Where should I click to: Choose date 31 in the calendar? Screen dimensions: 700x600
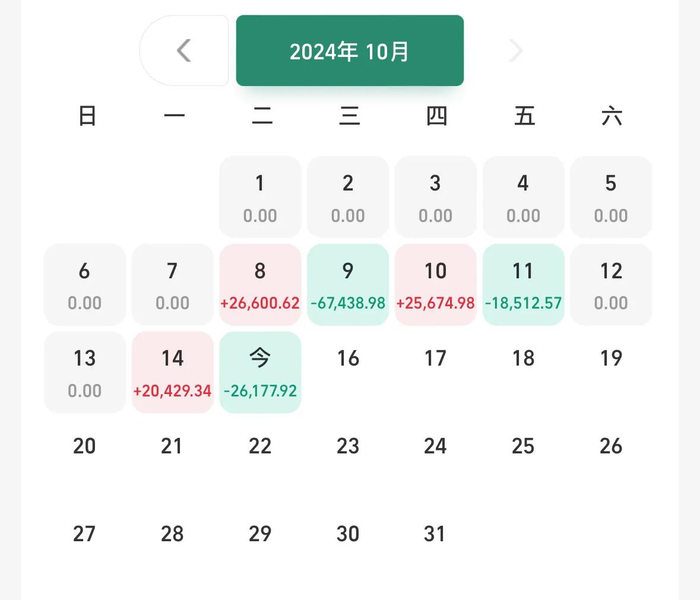(x=435, y=534)
